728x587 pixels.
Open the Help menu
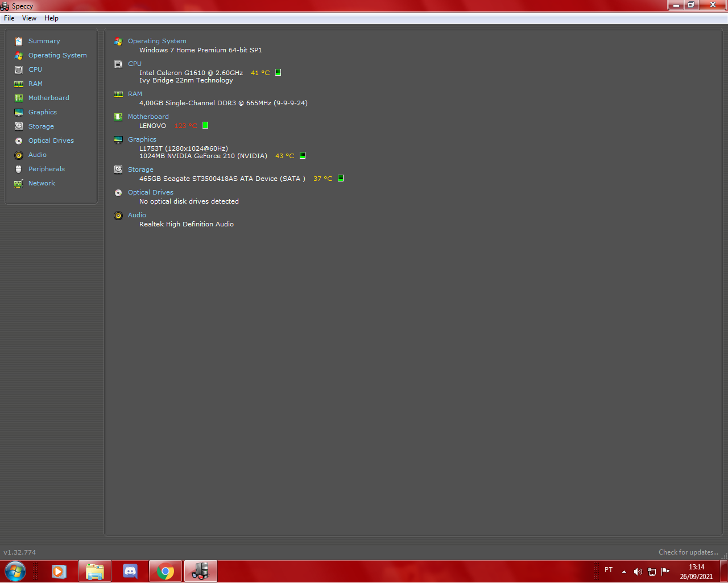(51, 18)
